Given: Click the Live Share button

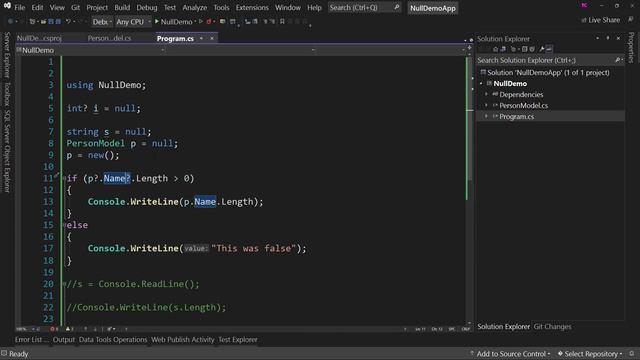Looking at the screenshot, I should tap(600, 20).
